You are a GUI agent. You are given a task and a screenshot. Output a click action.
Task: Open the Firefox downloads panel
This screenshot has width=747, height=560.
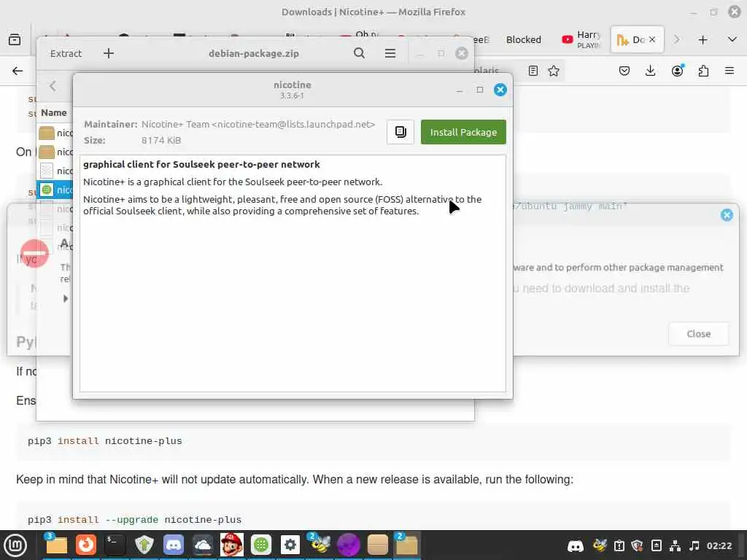click(650, 71)
